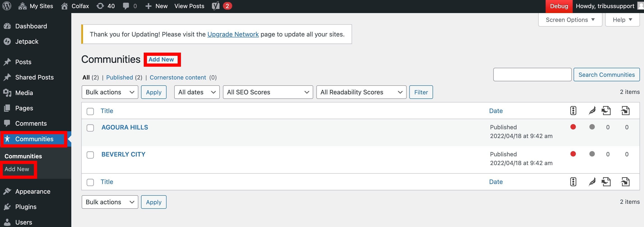Click incoming links icon in header
Screen dimensions: 644x227
pyautogui.click(x=625, y=111)
